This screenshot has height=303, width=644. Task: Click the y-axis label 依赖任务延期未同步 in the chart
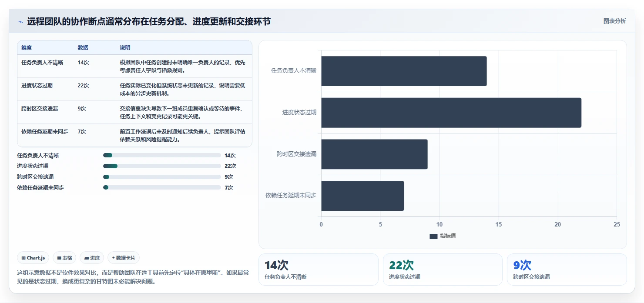pyautogui.click(x=291, y=196)
